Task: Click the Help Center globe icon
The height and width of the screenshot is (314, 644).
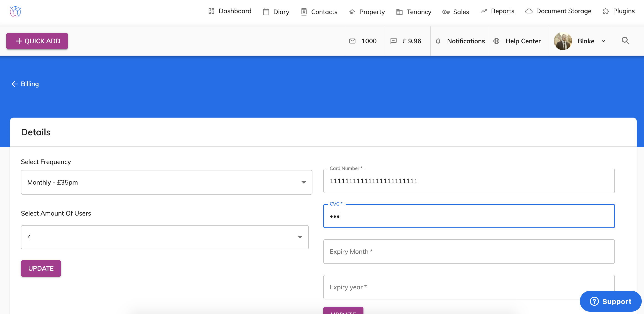Action: (x=496, y=41)
